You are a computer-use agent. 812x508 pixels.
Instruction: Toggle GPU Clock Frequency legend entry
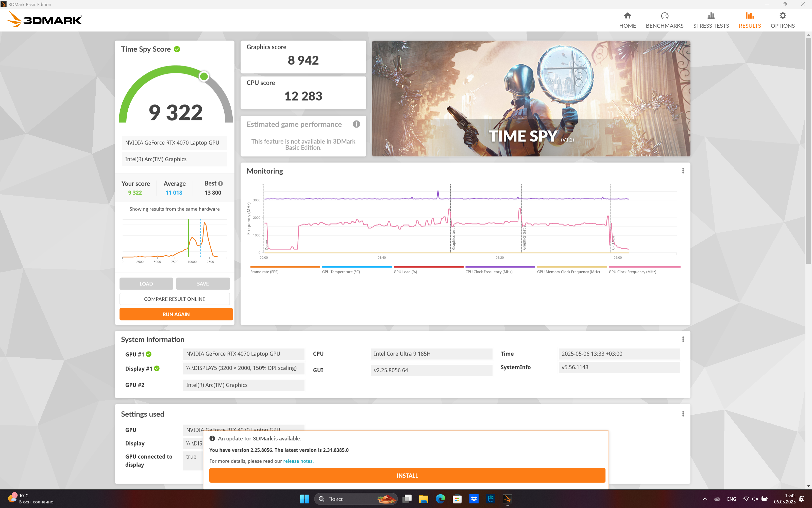pos(644,269)
